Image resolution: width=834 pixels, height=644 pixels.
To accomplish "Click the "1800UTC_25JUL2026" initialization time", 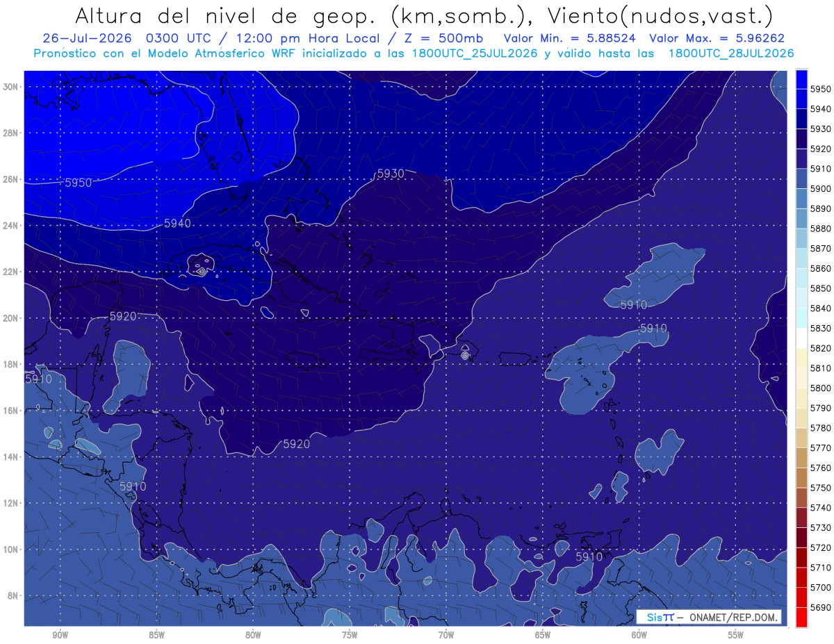I will [x=472, y=53].
